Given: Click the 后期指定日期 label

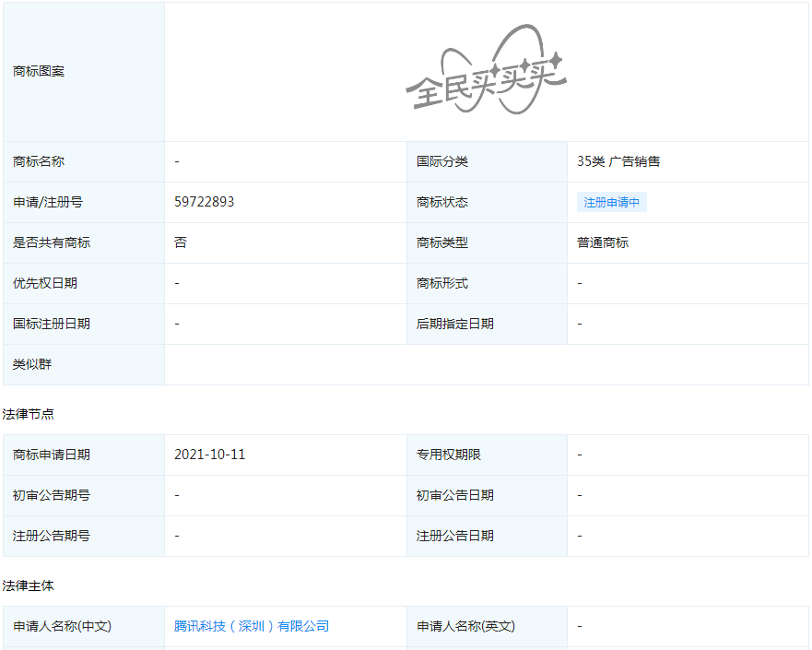Looking at the screenshot, I should coord(455,324).
